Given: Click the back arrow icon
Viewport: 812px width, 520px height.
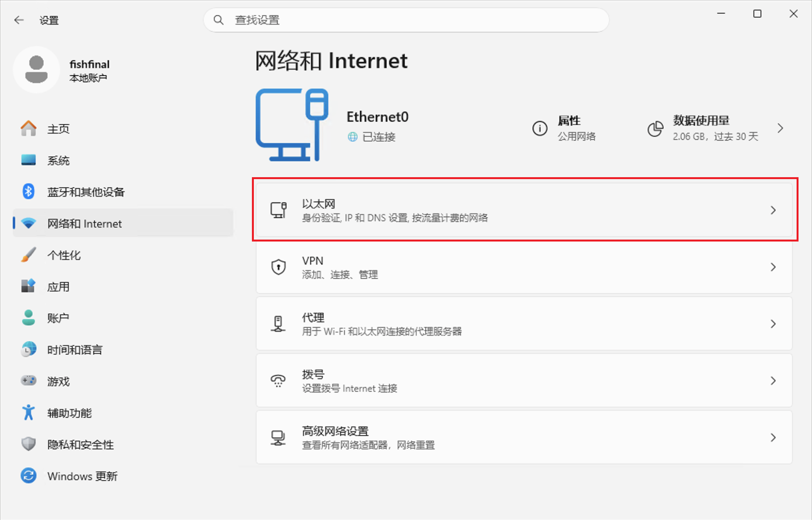Looking at the screenshot, I should click(18, 20).
